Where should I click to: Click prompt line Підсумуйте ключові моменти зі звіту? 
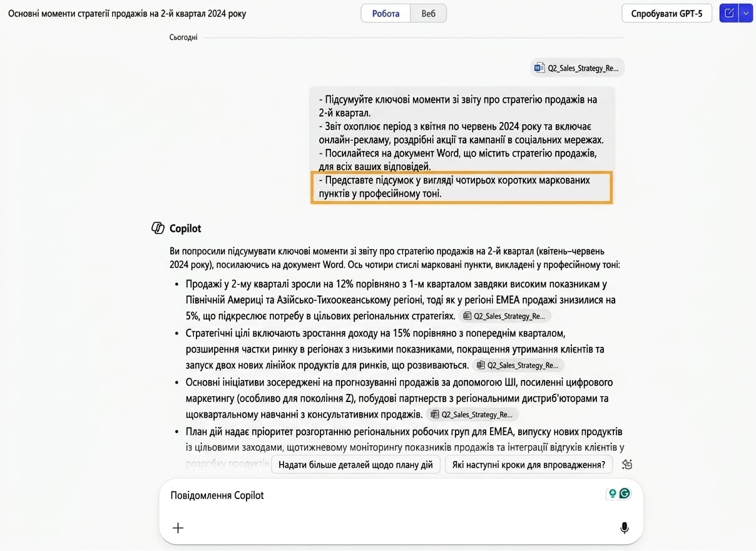pyautogui.click(x=458, y=106)
